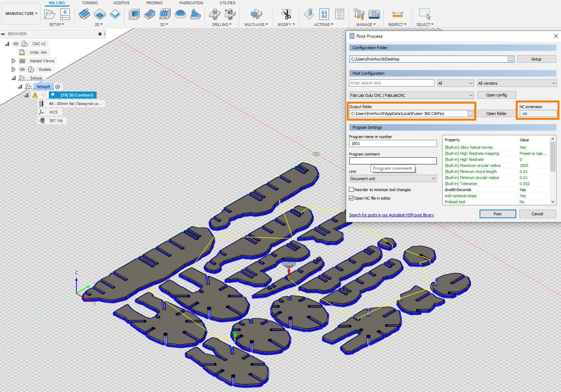Toggle visibility eye of Models
Image resolution: width=561 pixels, height=392 pixels.
pyautogui.click(x=22, y=70)
